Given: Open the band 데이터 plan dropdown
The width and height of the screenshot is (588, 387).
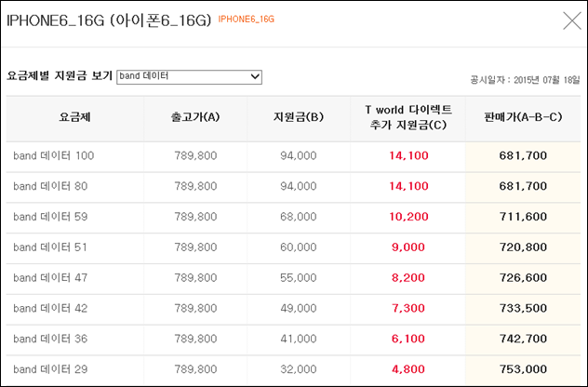Looking at the screenshot, I should (x=189, y=77).
